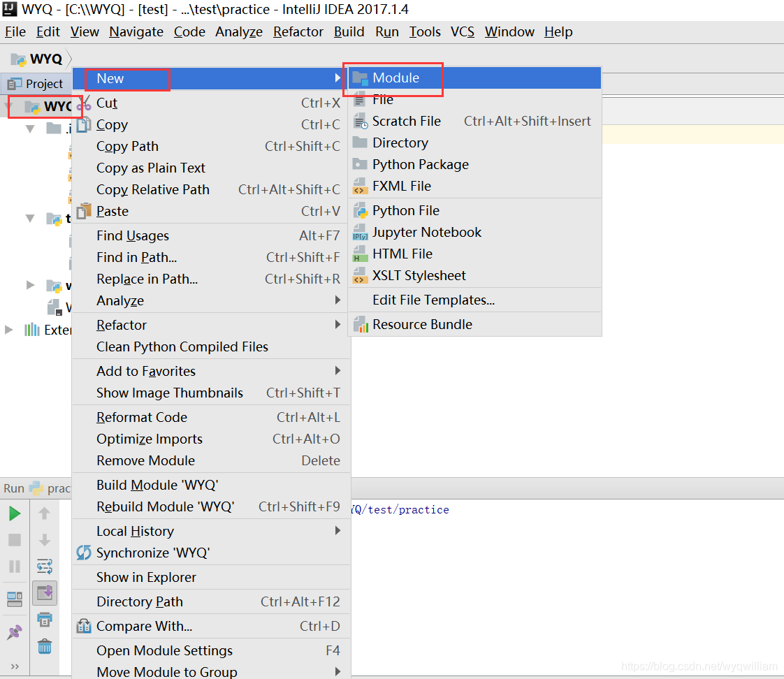
Task: Click the WYQ breadcrumb in navigation bar
Action: point(38,59)
